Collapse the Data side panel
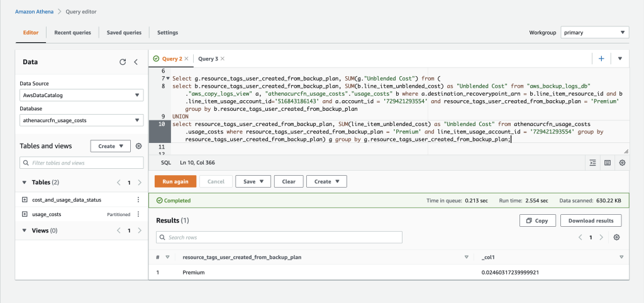Screen dimensions: 644x303 tap(136, 62)
